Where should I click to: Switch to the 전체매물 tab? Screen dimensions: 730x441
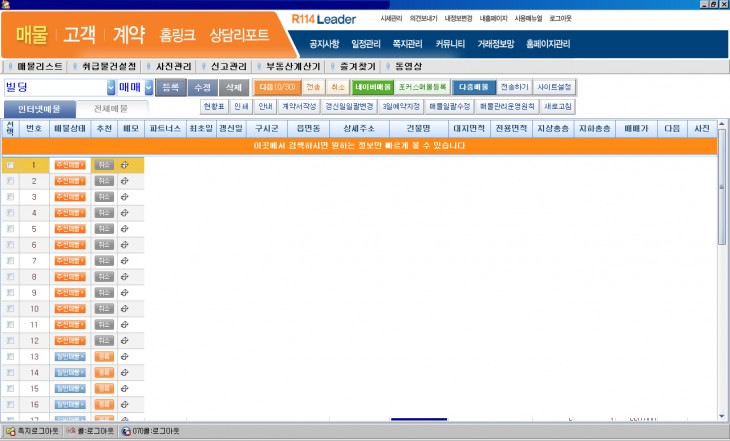coord(109,108)
